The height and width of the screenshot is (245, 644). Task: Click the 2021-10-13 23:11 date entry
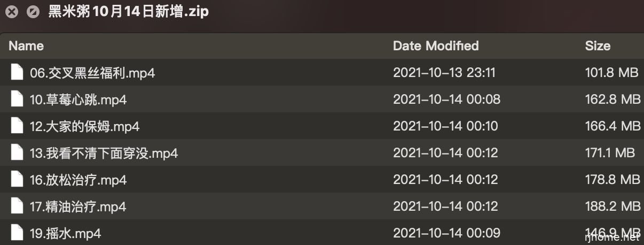click(445, 73)
